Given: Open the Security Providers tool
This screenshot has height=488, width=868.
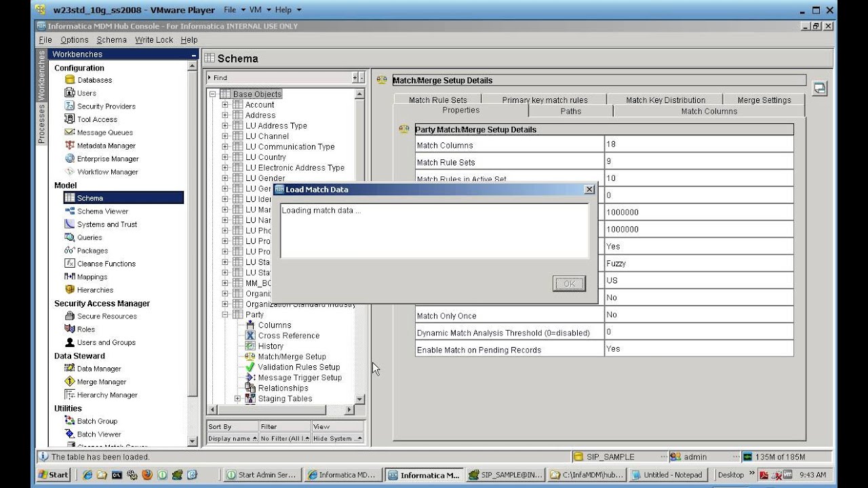Looking at the screenshot, I should point(100,106).
